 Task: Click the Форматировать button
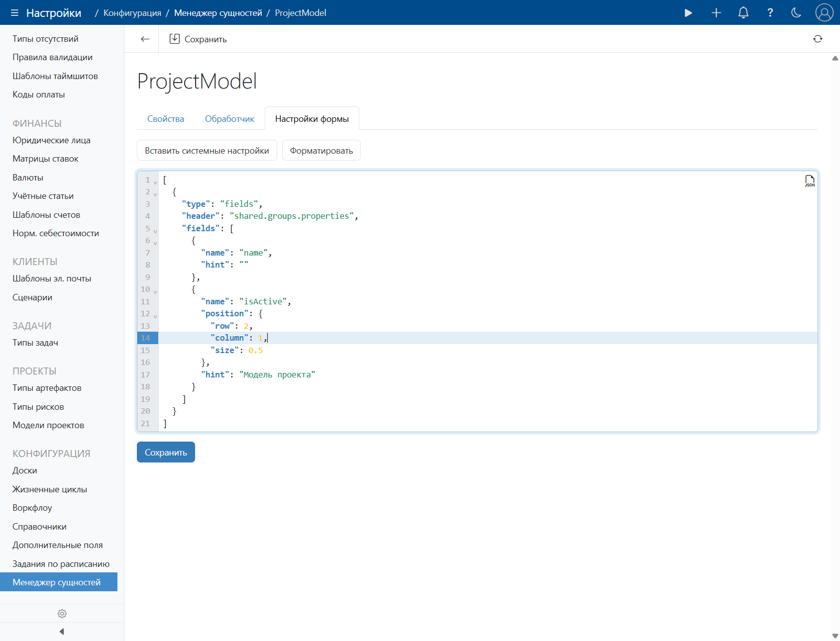(x=321, y=151)
